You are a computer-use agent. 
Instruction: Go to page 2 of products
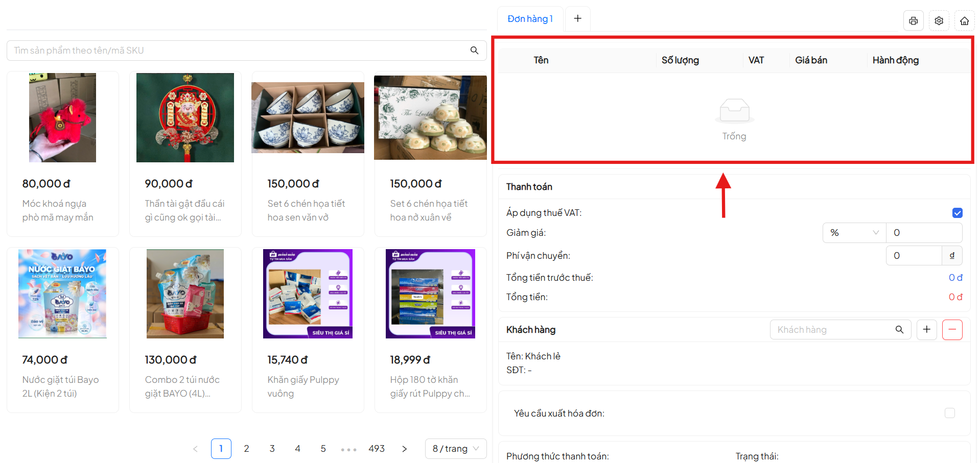246,449
